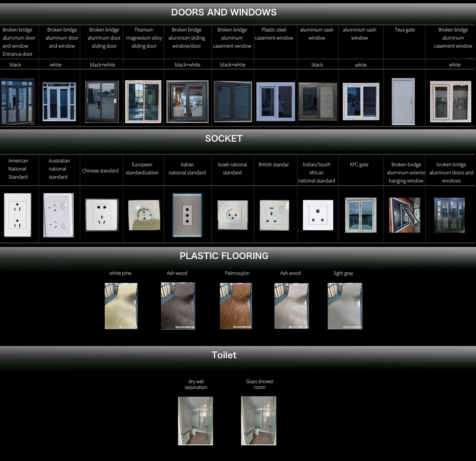Click the dry wet separation toilet photo
476x461 pixels.
coord(195,421)
